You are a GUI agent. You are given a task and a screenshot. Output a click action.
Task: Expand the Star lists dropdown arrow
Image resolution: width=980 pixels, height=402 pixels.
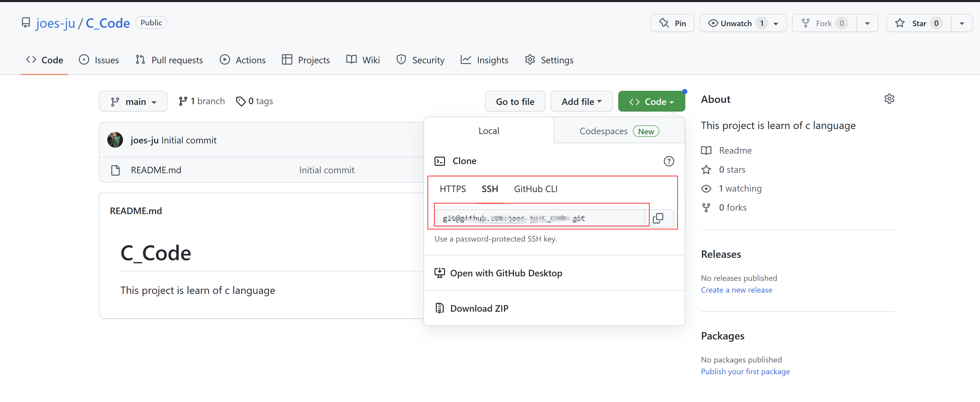point(962,24)
